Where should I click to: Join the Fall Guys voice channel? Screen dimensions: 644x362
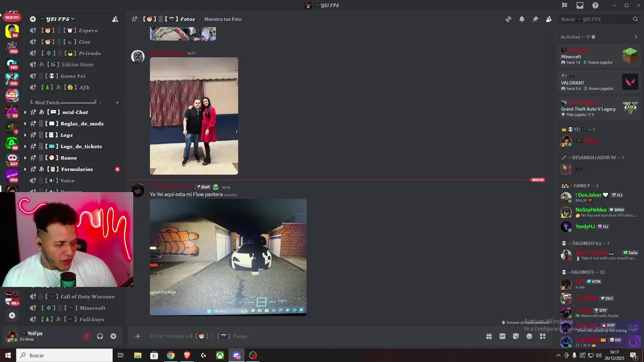(x=75, y=319)
